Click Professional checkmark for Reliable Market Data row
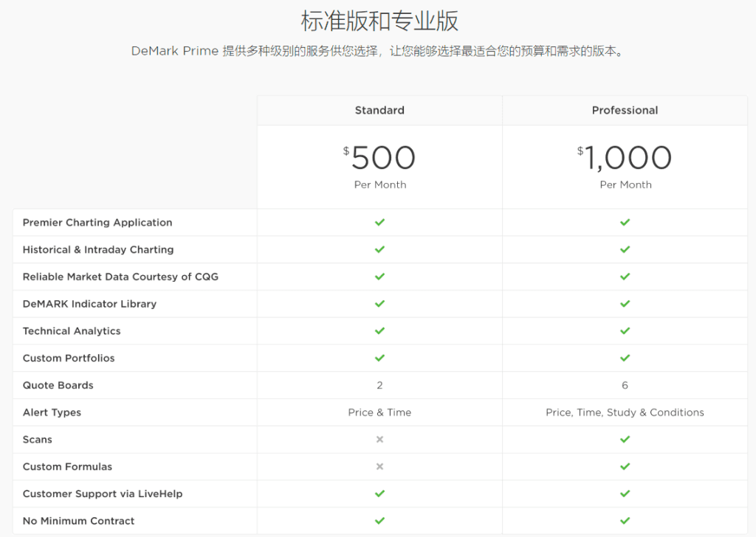Image resolution: width=756 pixels, height=537 pixels. [625, 277]
